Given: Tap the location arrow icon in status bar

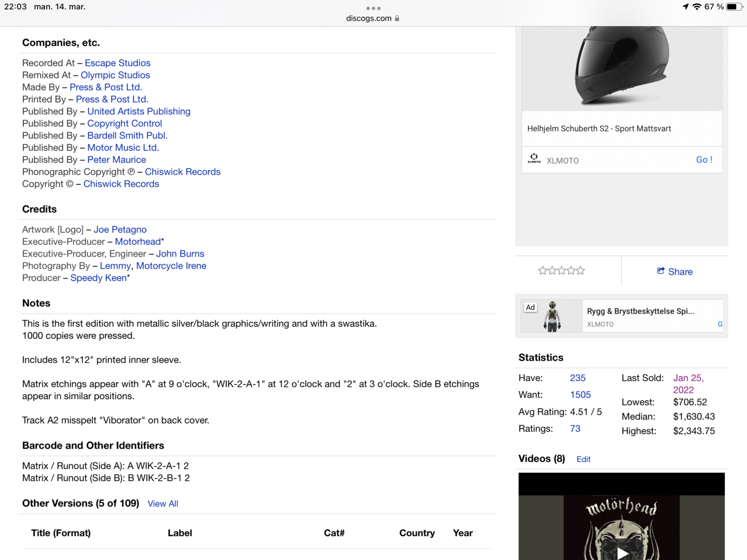Looking at the screenshot, I should tap(686, 7).
